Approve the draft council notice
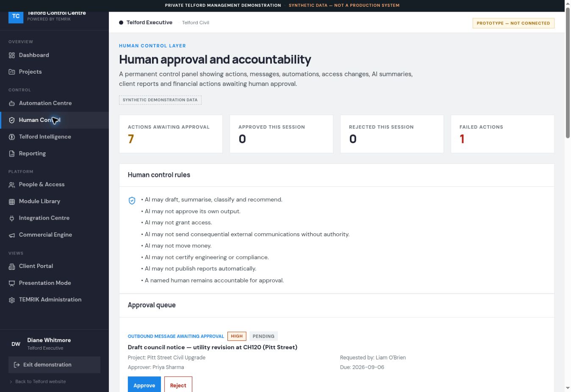The image size is (571, 392). (x=144, y=384)
